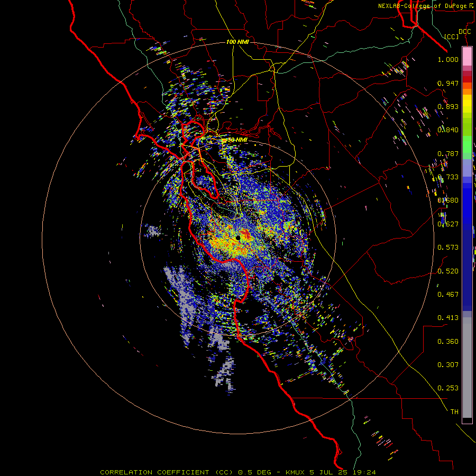Select the 0.307 legend value
Viewport: 476px width, 476px height.
(448, 365)
